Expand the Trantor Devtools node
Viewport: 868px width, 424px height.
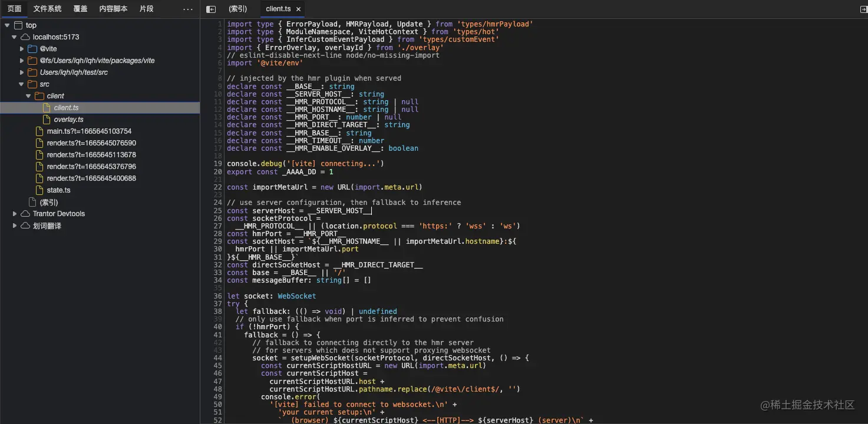click(15, 214)
